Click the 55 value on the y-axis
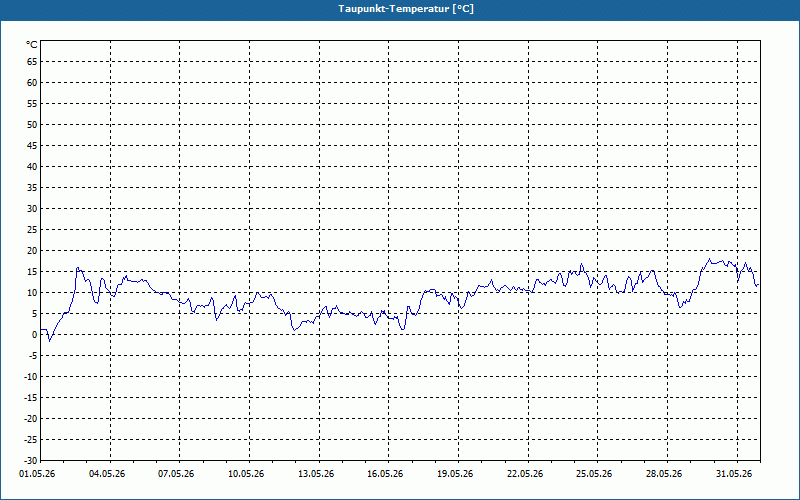 point(32,104)
